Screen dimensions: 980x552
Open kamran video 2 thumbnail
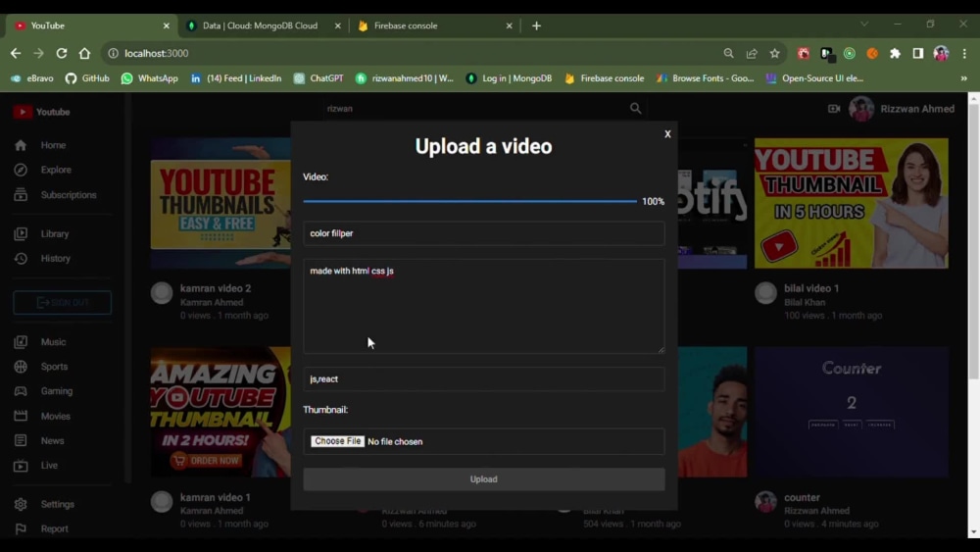click(x=220, y=203)
